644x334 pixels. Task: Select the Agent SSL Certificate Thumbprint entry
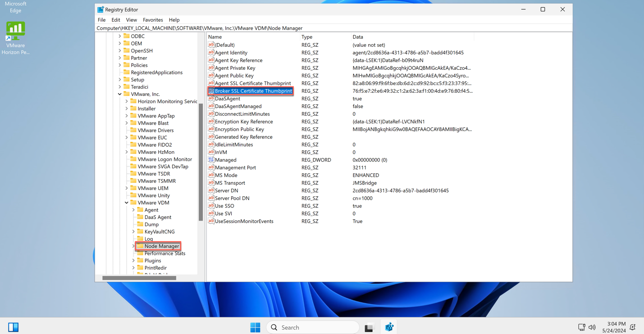click(x=253, y=83)
